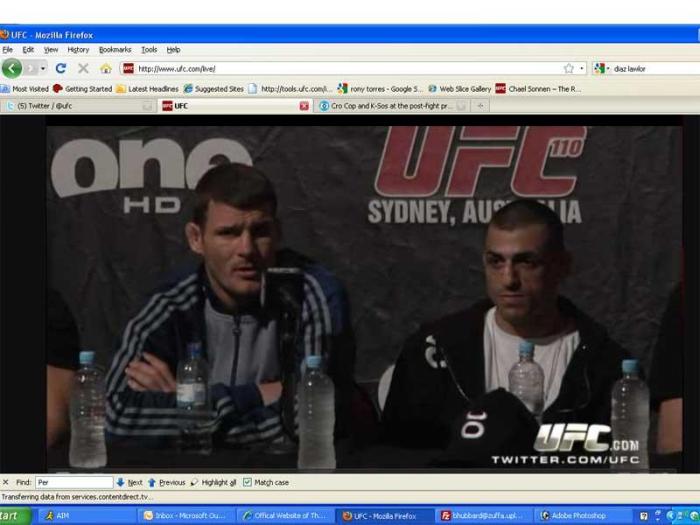700x525 pixels.
Task: Open the File menu
Action: tap(7, 50)
